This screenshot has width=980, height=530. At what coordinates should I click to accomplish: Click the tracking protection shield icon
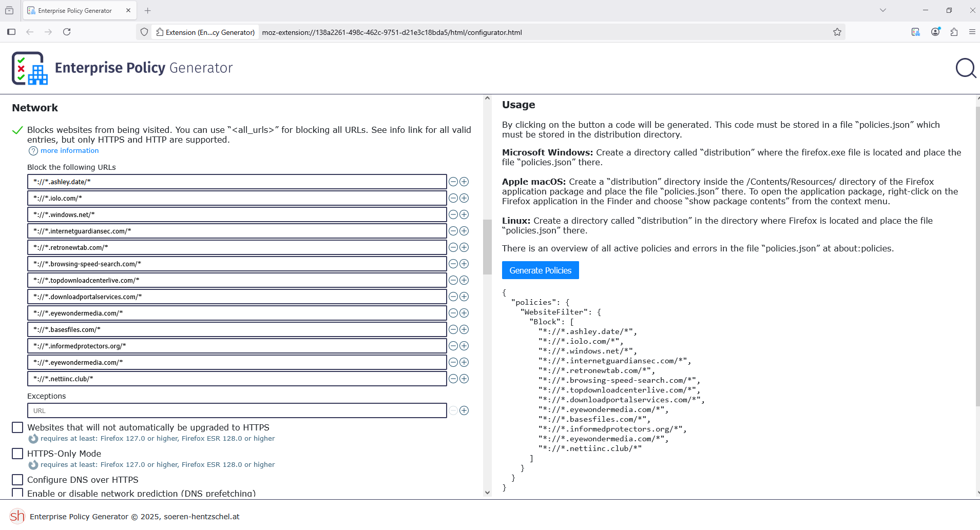pos(144,32)
